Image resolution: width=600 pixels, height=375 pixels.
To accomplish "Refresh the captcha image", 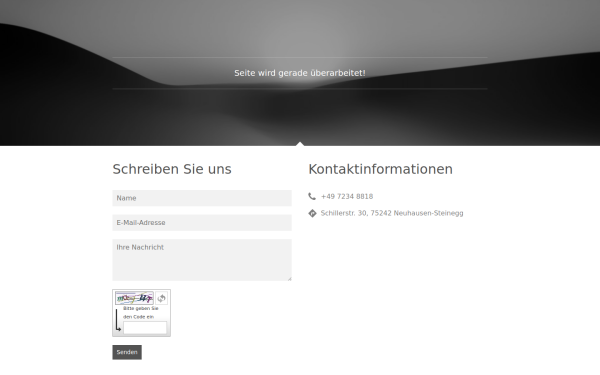I will point(161,298).
